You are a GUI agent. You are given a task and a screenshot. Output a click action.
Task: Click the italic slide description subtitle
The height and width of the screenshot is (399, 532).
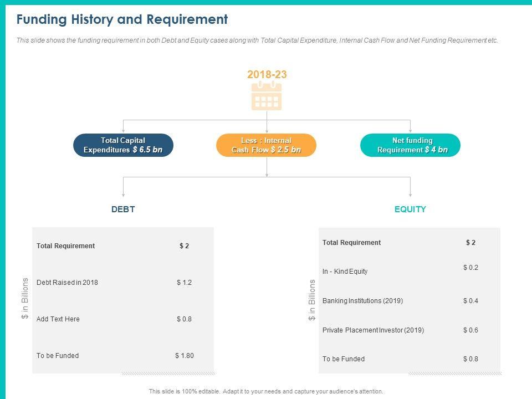(x=257, y=40)
